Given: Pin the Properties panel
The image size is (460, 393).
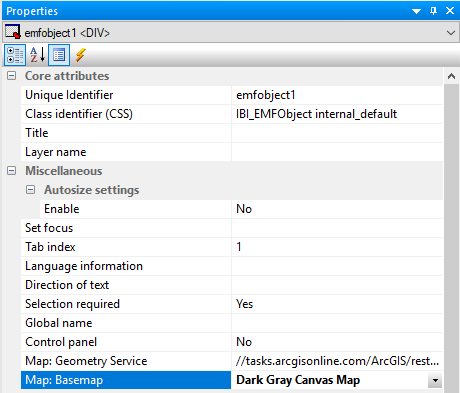Looking at the screenshot, I should click(433, 11).
